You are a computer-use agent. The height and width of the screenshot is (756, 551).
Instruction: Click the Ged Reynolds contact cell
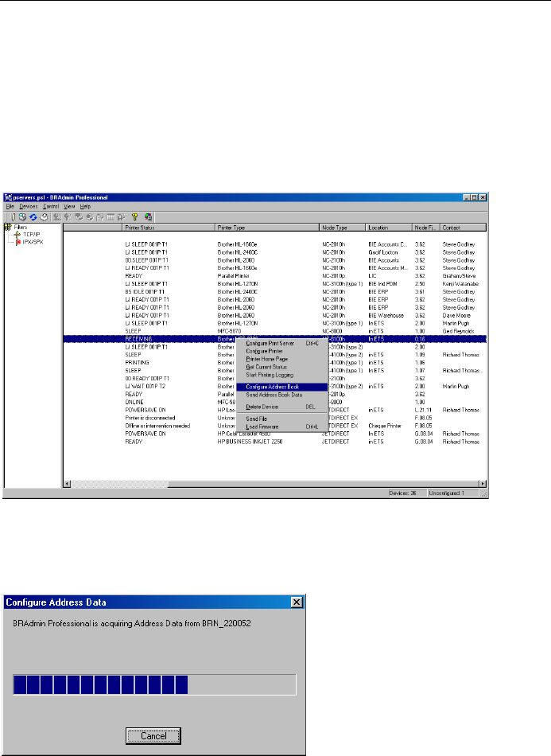[x=458, y=331]
